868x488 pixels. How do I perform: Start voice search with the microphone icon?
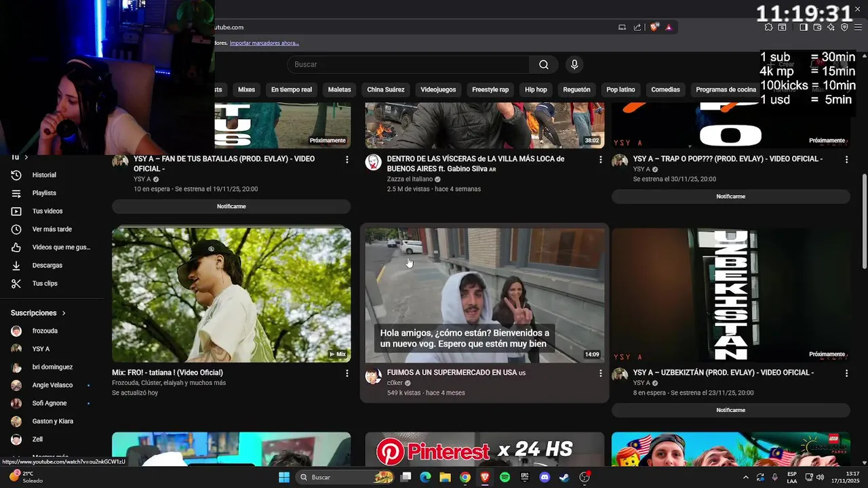[x=574, y=64]
